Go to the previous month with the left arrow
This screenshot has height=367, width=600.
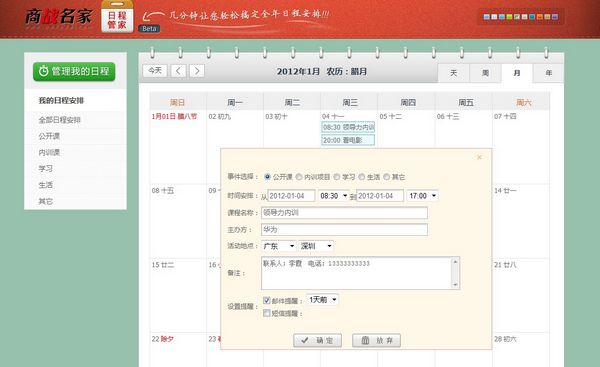pyautogui.click(x=178, y=71)
